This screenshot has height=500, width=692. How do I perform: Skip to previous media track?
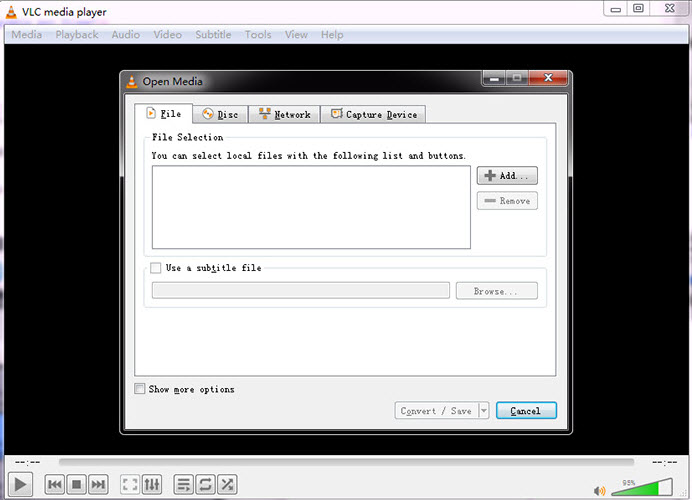pyautogui.click(x=55, y=485)
